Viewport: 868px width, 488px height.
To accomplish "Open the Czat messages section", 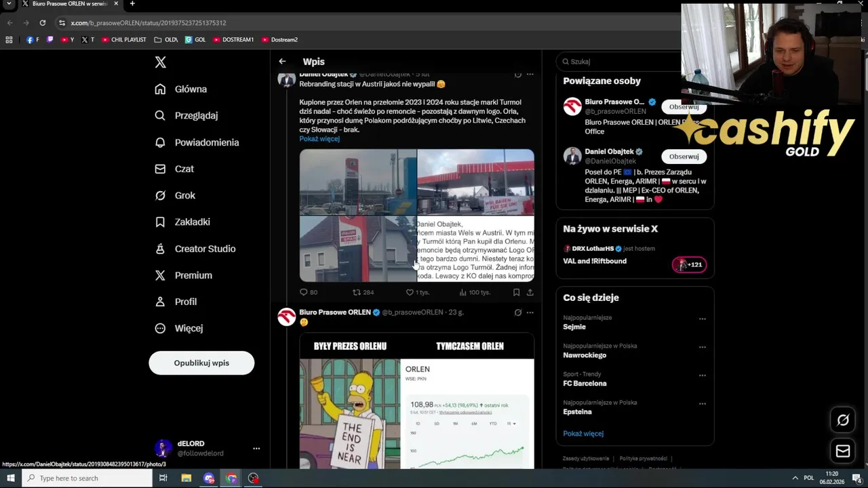I will (x=174, y=169).
